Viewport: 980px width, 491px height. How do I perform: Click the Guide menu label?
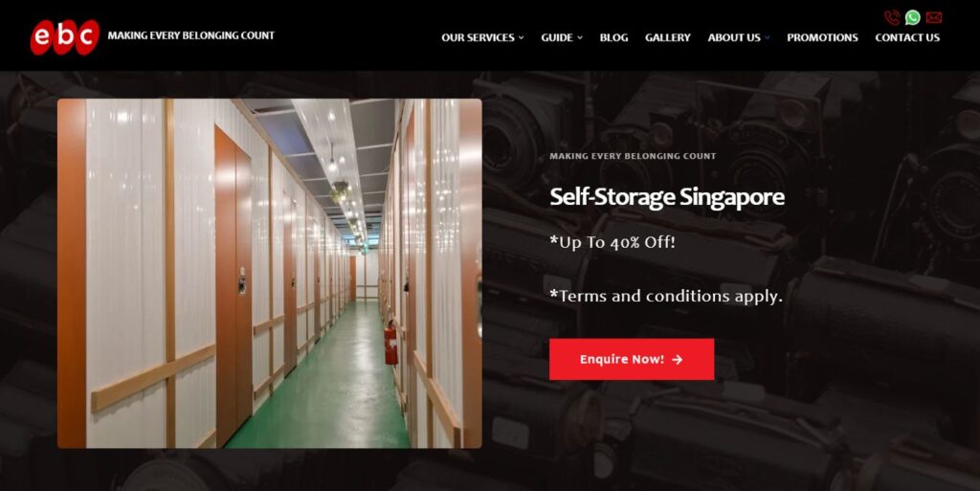(557, 37)
